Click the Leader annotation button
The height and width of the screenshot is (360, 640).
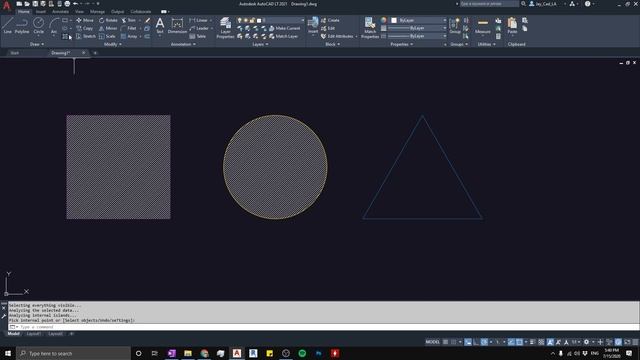tap(199, 28)
